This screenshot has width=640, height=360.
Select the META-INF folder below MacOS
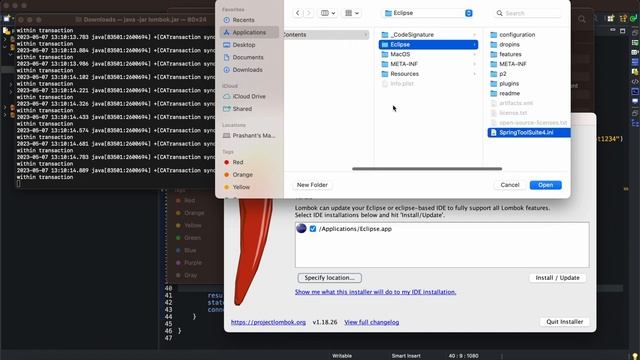428,64
